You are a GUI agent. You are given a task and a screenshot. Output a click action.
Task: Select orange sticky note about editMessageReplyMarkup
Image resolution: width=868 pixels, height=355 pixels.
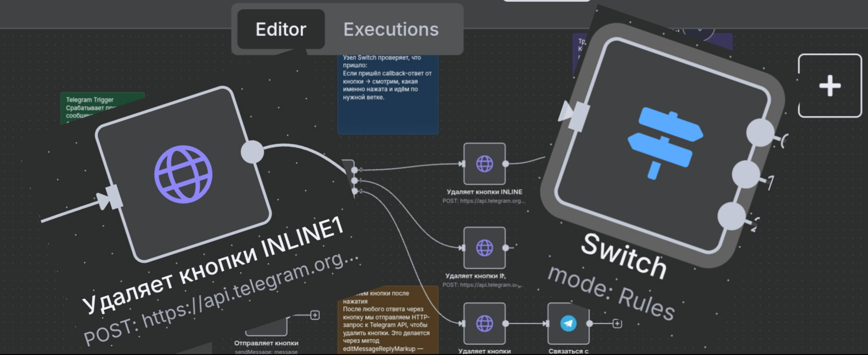click(x=388, y=320)
